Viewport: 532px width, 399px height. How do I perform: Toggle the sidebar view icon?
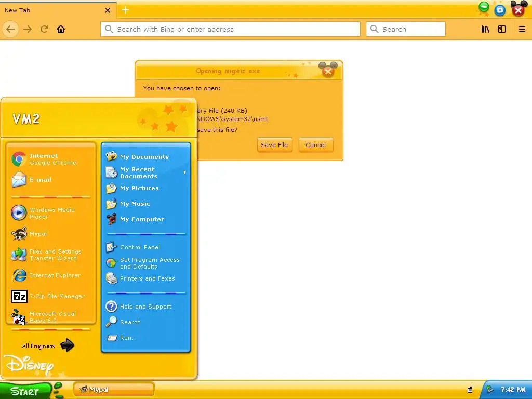point(502,29)
